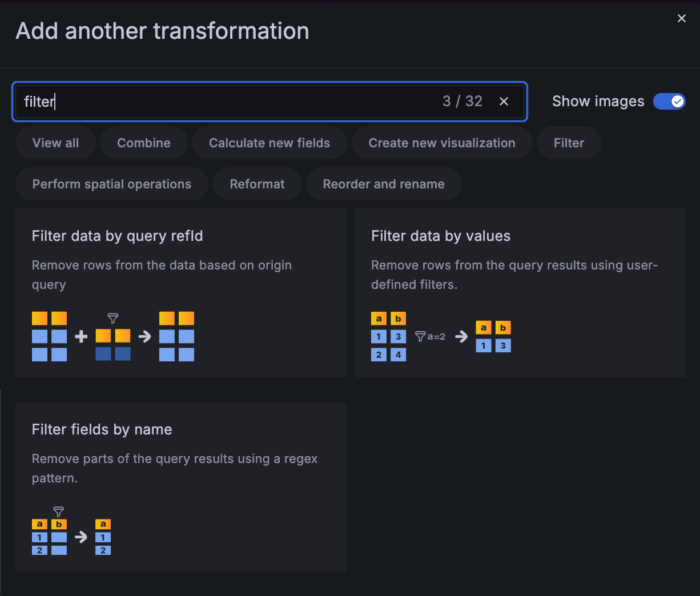Screen dimensions: 700x596
Task: Select the Filter fields by name card
Action: [181, 486]
